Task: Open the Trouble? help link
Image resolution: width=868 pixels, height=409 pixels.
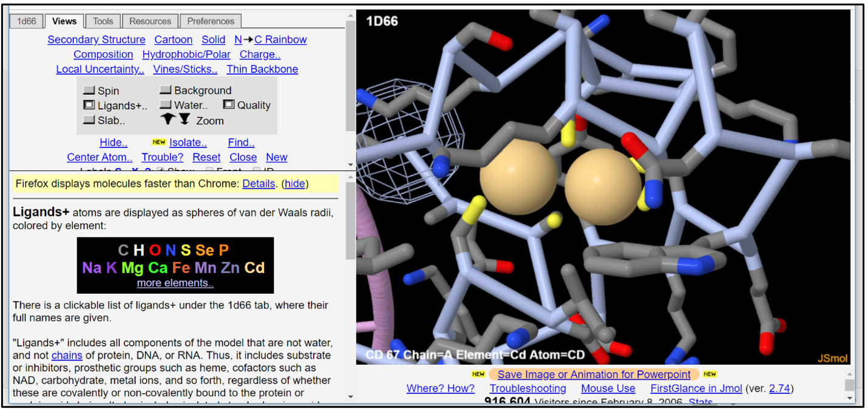Action: point(163,157)
